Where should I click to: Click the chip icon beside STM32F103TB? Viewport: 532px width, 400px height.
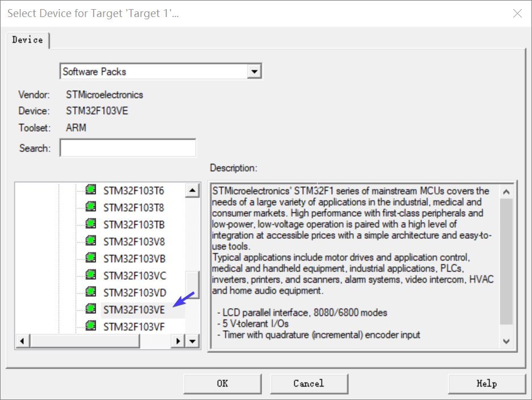(x=91, y=223)
